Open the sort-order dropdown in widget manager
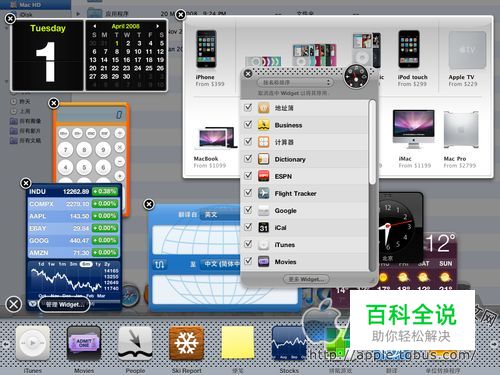 [x=295, y=82]
